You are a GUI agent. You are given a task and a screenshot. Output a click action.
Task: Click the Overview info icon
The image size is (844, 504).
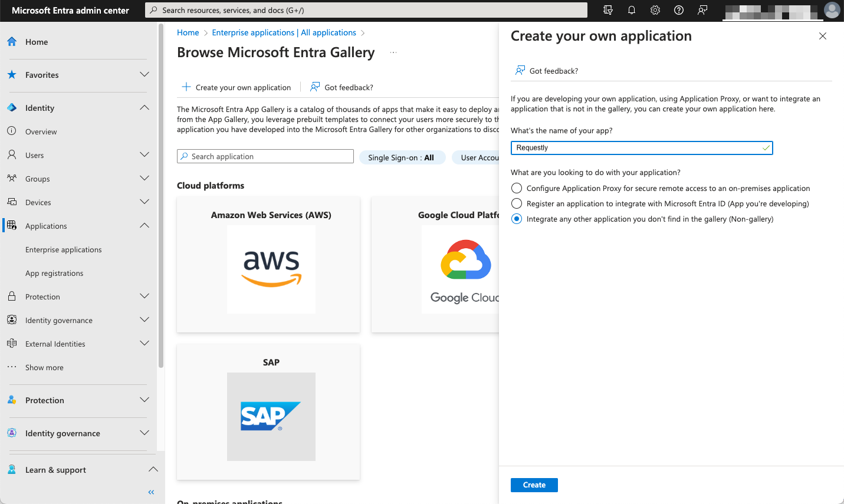point(12,131)
